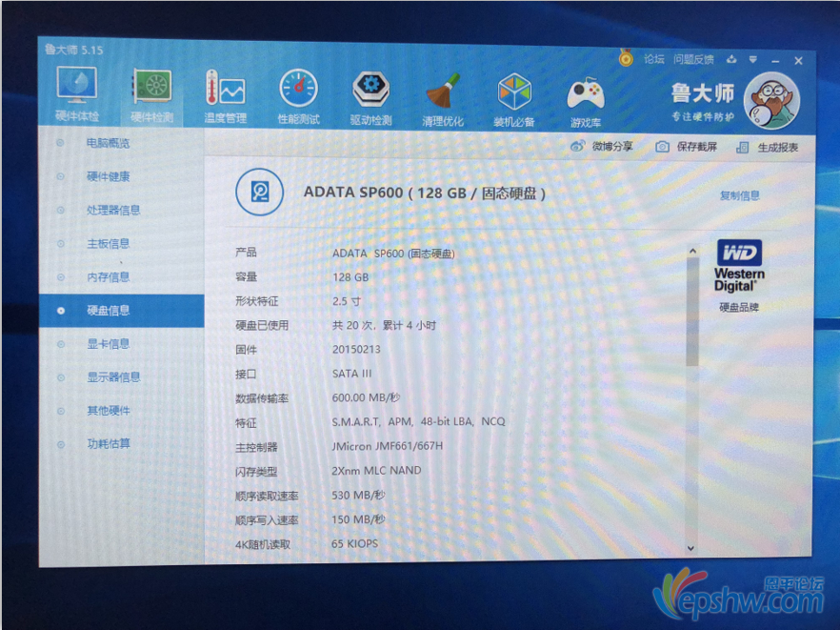The image size is (840, 630).
Task: Click the scroll down arrow of disk details
Action: [691, 548]
